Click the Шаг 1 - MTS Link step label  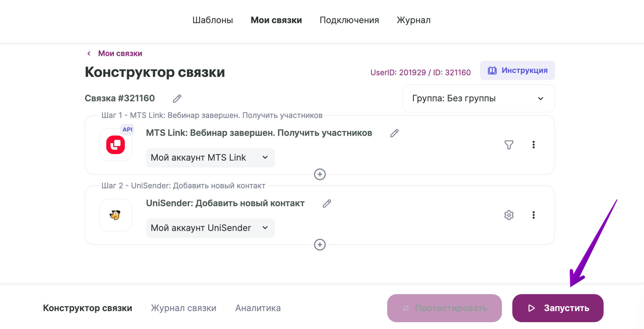pyautogui.click(x=212, y=115)
